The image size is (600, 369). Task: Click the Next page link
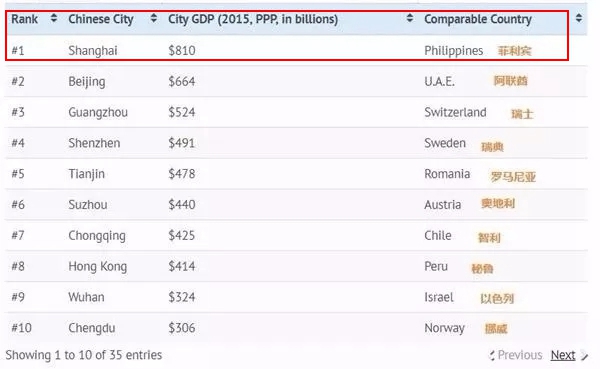563,355
